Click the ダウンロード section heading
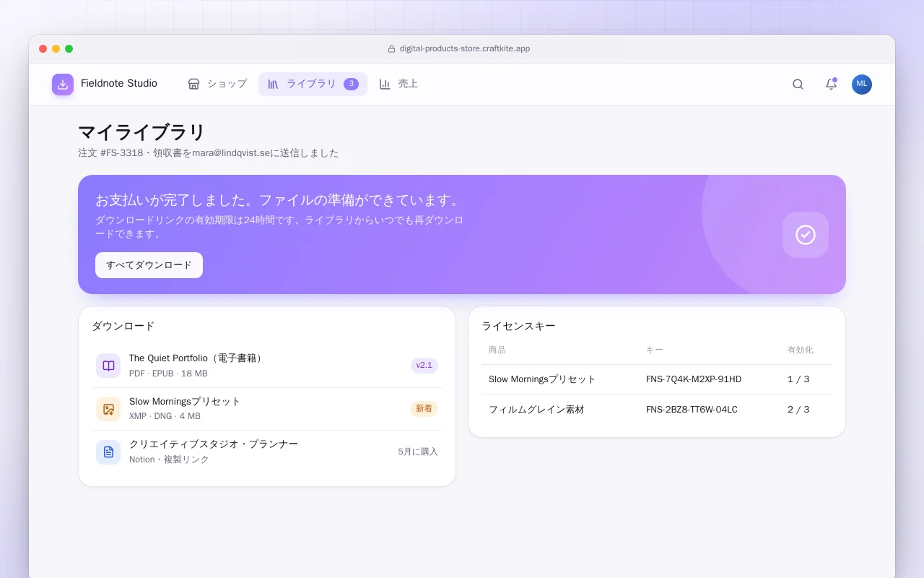Image resolution: width=924 pixels, height=578 pixels. click(123, 326)
